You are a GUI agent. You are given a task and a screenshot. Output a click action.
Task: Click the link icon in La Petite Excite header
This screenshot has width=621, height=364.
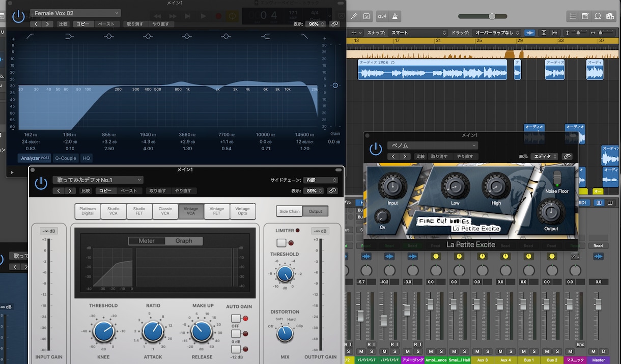[x=567, y=157]
